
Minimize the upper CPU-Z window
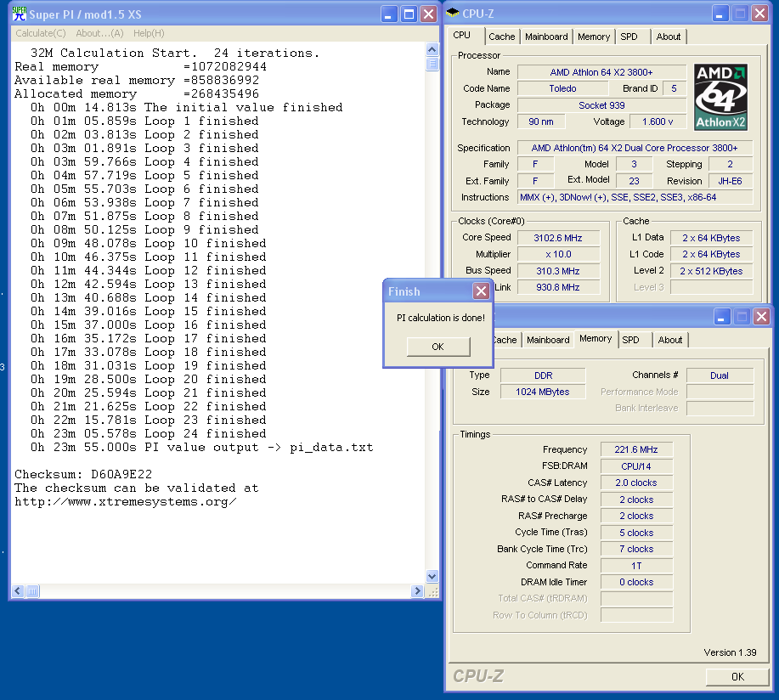coord(720,14)
